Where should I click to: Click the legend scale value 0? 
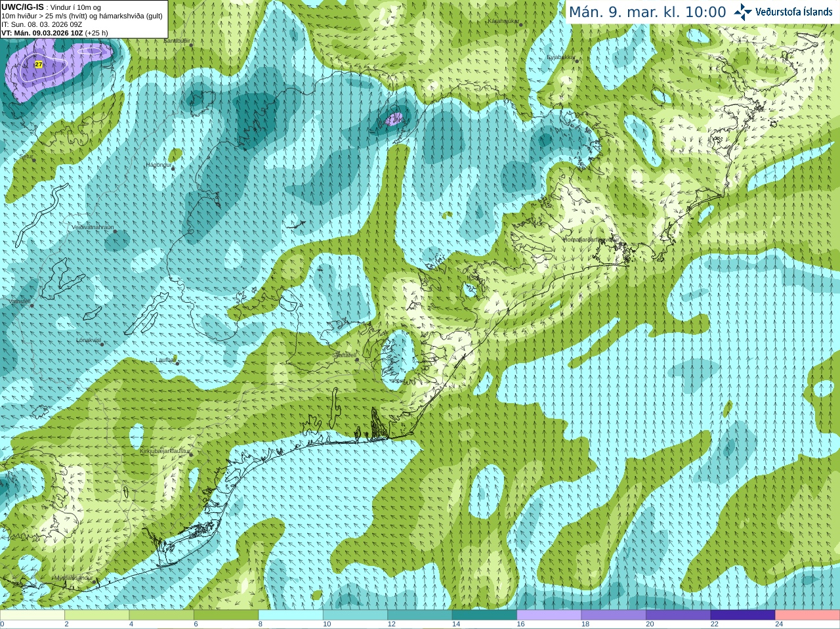2,624
